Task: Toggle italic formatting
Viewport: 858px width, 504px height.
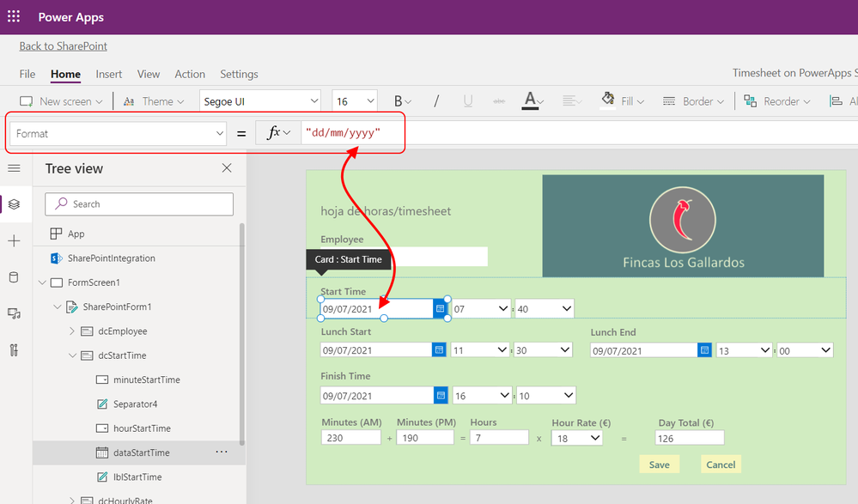Action: pos(436,101)
